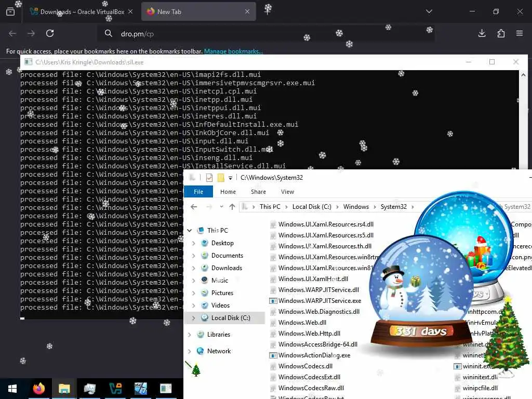Viewport: 532px width, 399px height.
Task: Open View ribbon tab in Explorer
Action: tap(287, 192)
